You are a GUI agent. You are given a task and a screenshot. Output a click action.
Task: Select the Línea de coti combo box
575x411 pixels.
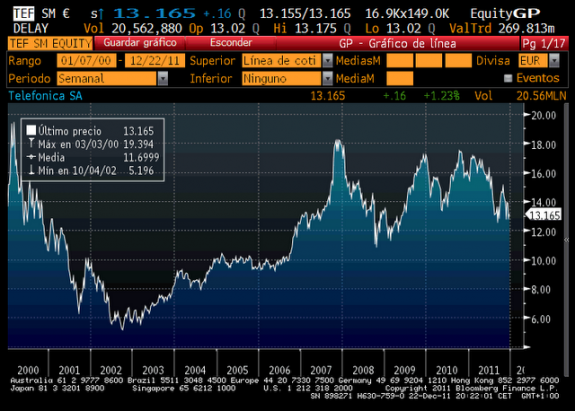tap(282, 60)
